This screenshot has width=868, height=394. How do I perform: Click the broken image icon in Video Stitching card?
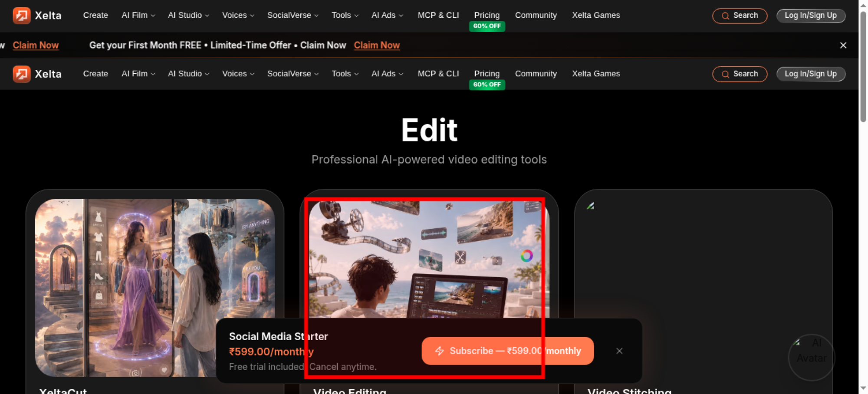591,206
